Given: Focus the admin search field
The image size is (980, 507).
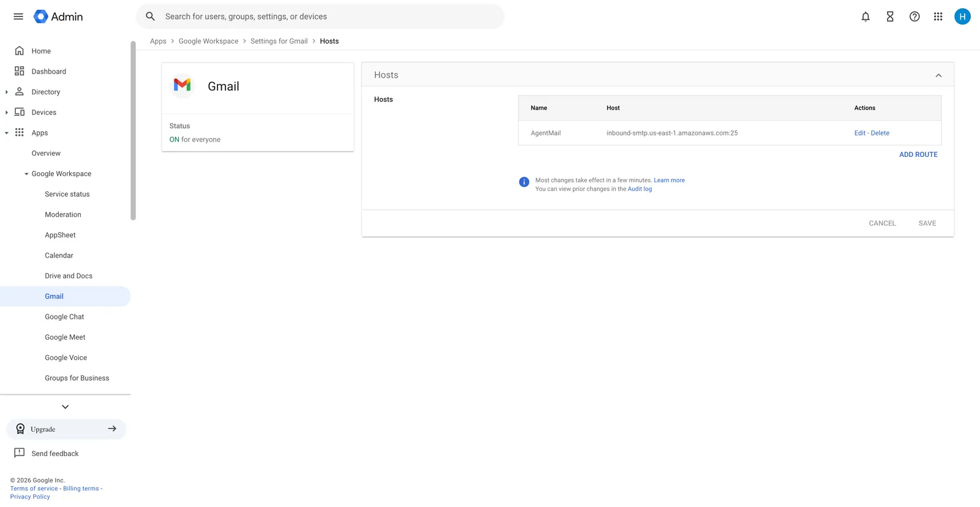Looking at the screenshot, I should (320, 17).
